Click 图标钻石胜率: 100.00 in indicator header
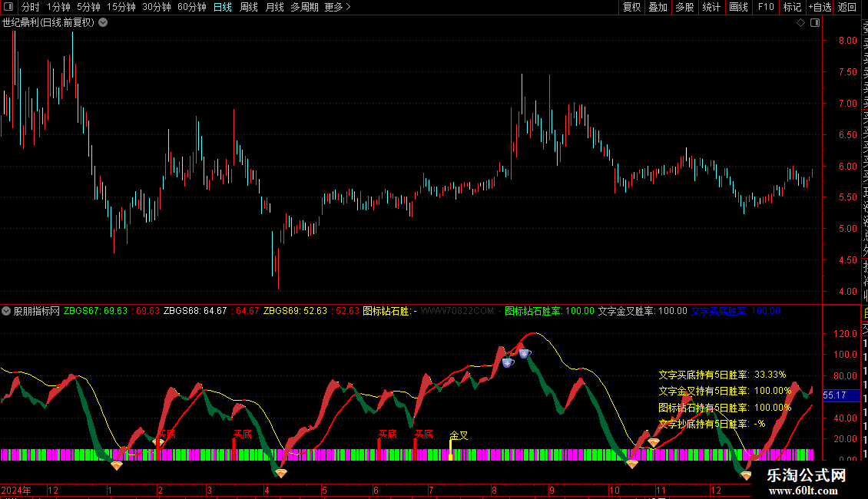Viewport: 868px width, 499px height. [x=550, y=311]
